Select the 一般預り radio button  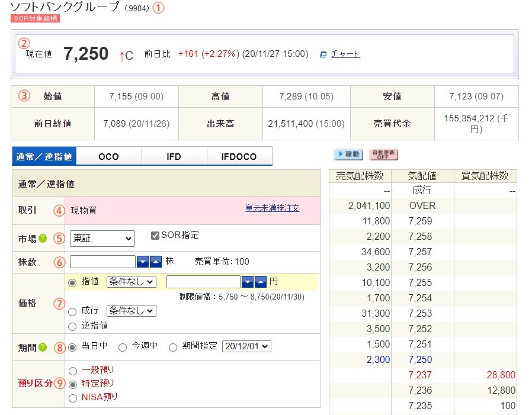[x=73, y=371]
